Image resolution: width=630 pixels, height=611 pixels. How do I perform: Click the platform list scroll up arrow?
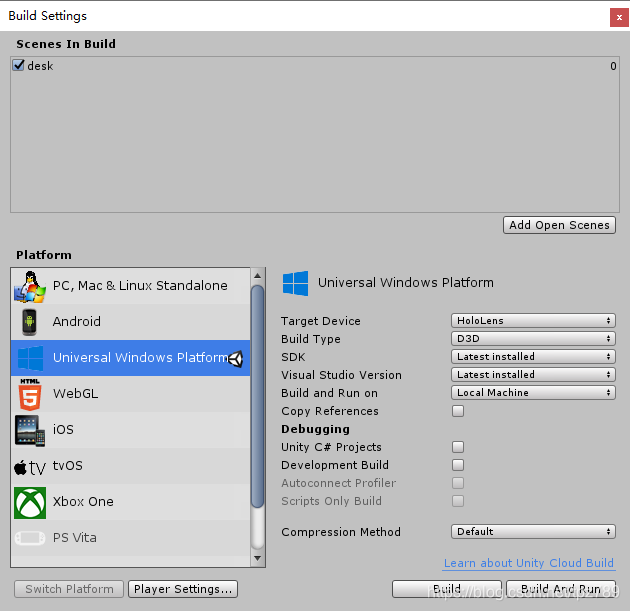[258, 276]
